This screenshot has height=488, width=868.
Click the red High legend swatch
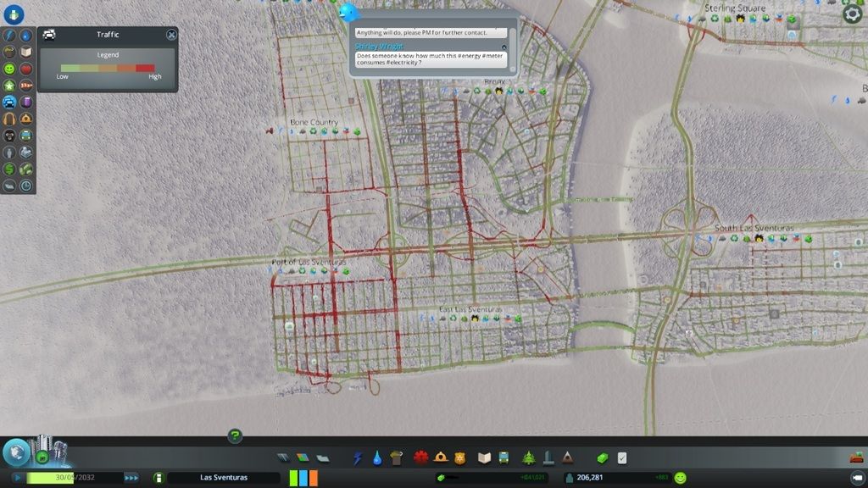click(x=145, y=68)
